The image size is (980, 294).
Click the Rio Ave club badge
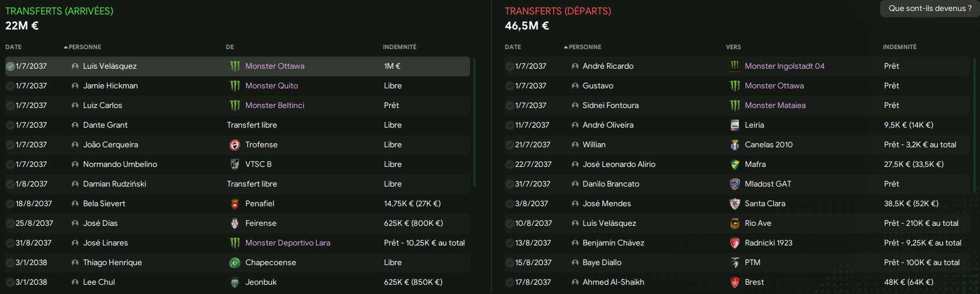(735, 224)
